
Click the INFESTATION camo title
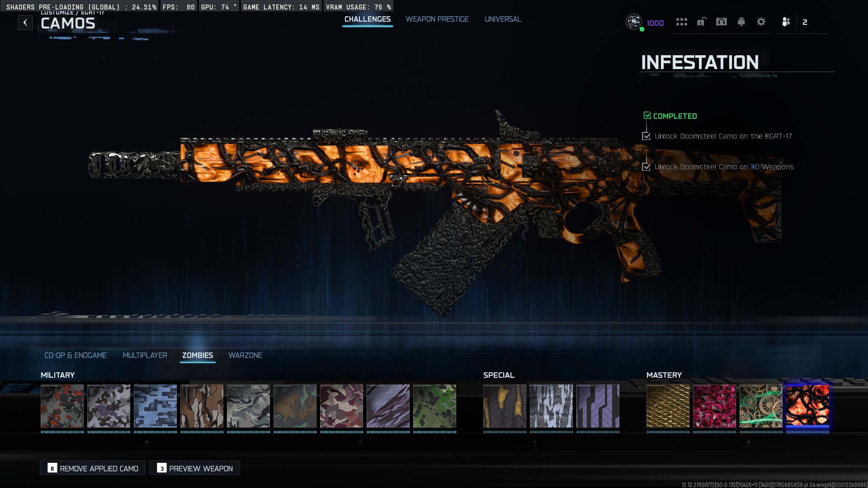pyautogui.click(x=700, y=62)
